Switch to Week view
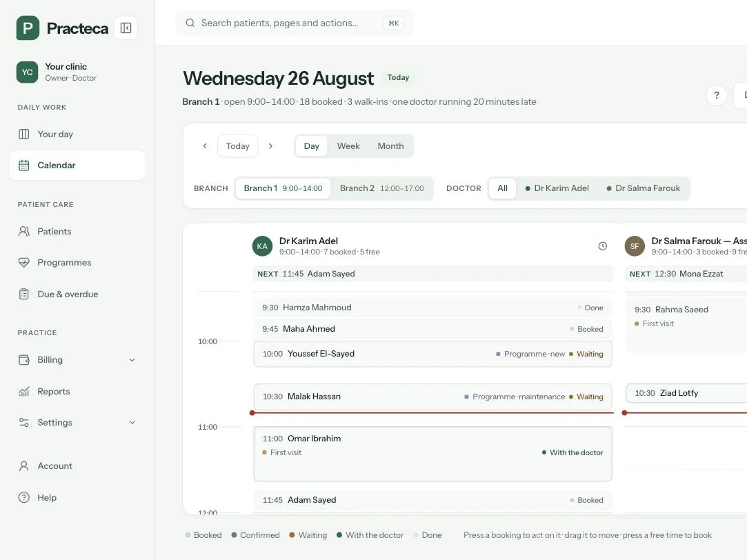The height and width of the screenshot is (560, 747). point(348,146)
